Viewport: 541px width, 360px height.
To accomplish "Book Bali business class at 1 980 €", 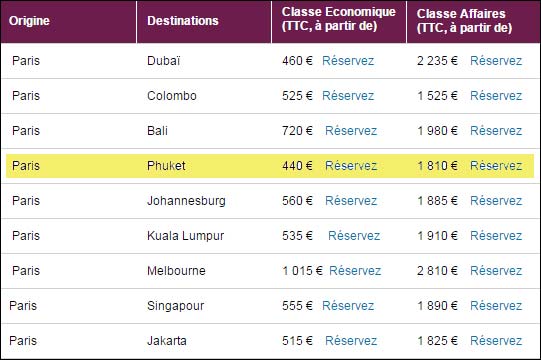I will click(496, 131).
